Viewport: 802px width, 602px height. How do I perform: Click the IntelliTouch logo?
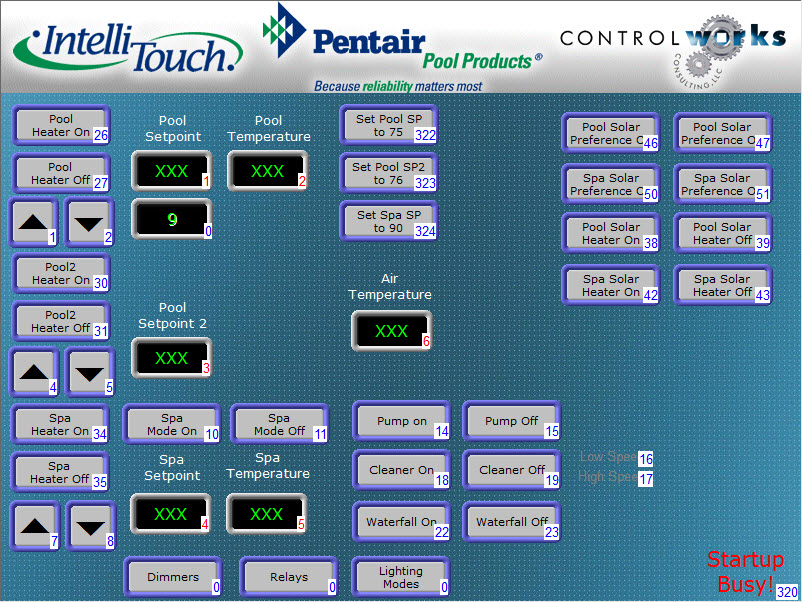[x=128, y=49]
